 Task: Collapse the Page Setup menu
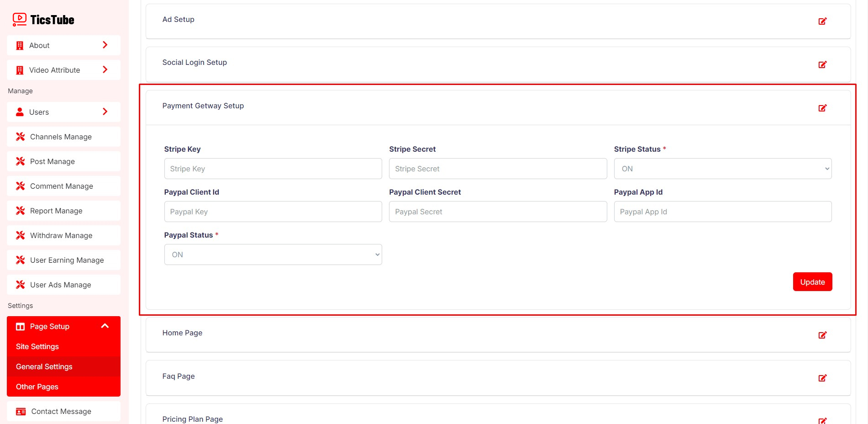[105, 326]
